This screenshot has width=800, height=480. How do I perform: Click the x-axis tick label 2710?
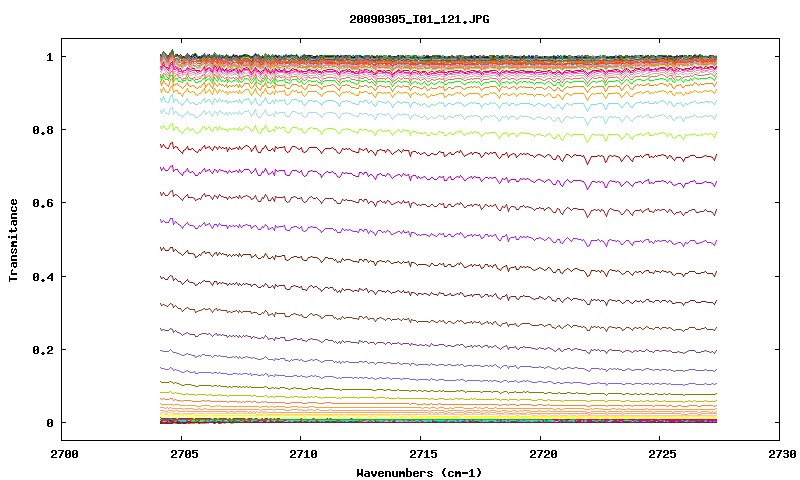[x=304, y=454]
